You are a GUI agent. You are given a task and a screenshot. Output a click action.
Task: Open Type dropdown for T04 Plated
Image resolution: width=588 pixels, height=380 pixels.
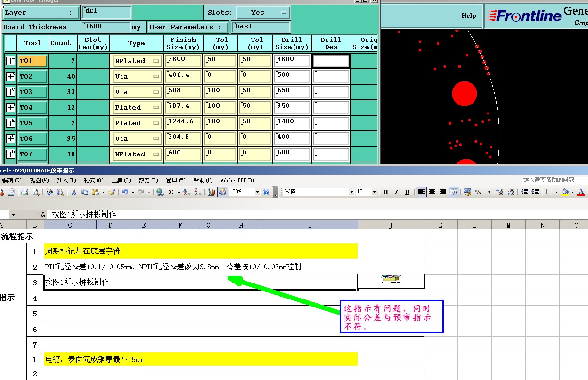tap(137, 107)
